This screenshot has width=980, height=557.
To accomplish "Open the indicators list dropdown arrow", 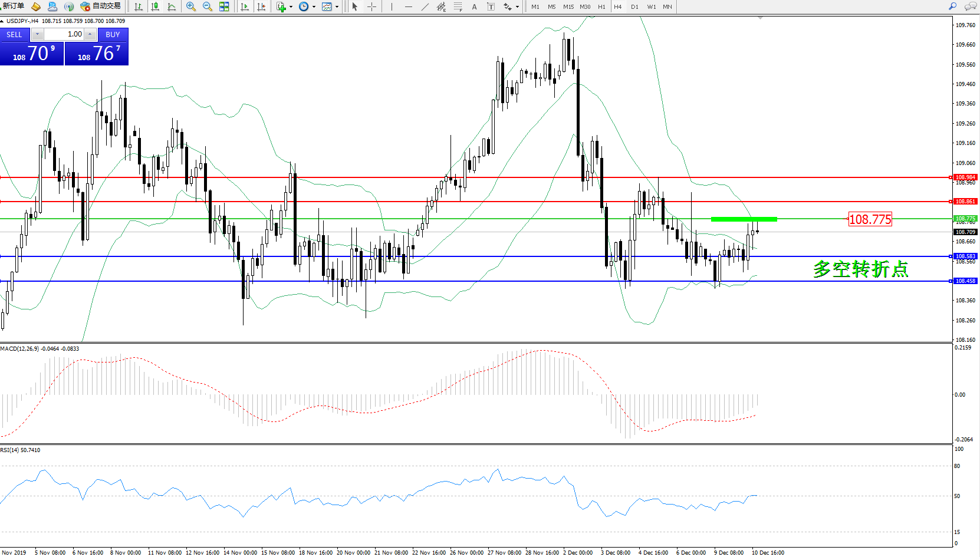I will pos(291,7).
